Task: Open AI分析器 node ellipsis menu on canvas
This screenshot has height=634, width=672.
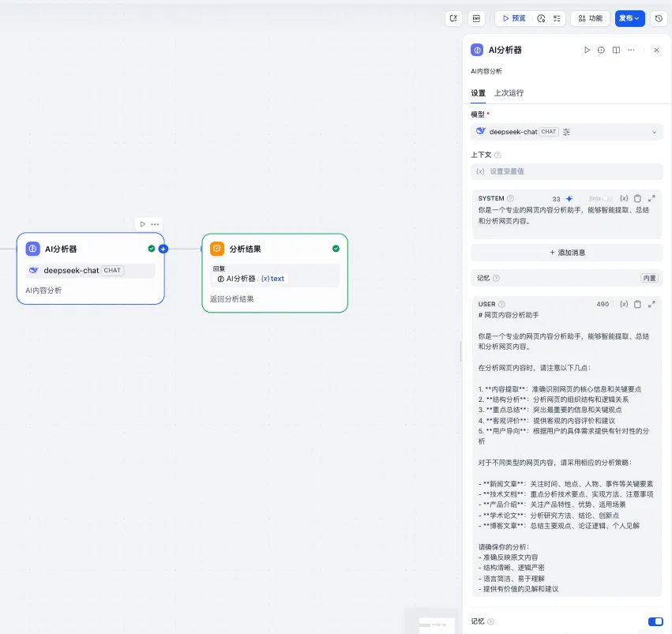Action: pos(155,224)
